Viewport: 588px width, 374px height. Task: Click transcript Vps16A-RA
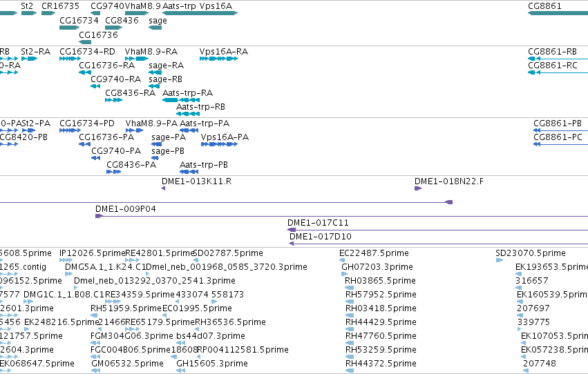(218, 59)
